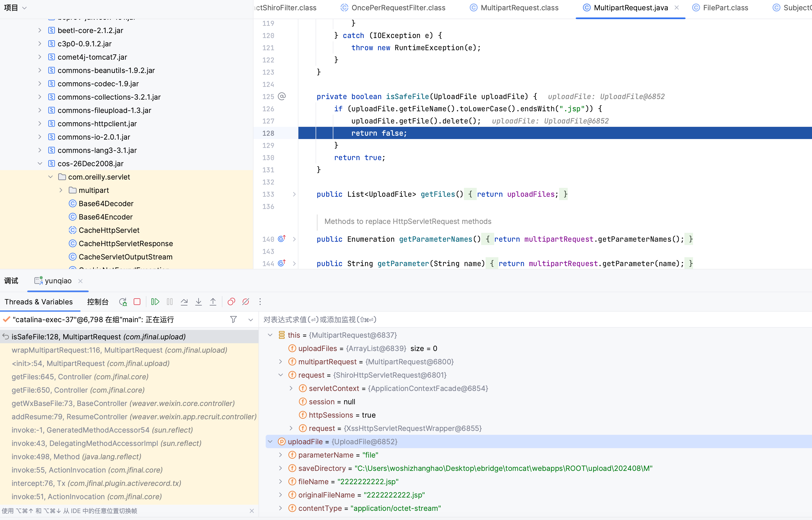The width and height of the screenshot is (812, 520).
Task: Collapse the uploadFile variable node
Action: [270, 442]
